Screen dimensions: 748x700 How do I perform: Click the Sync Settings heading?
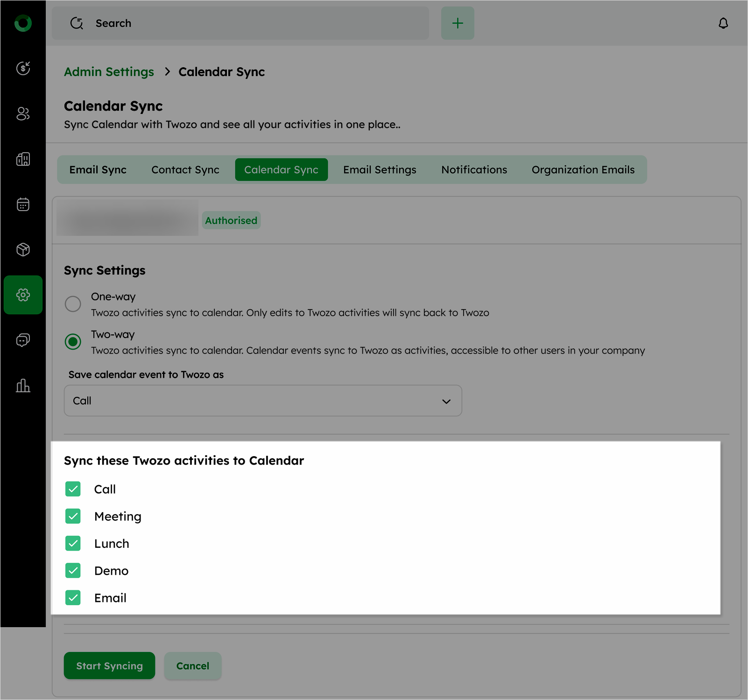105,270
